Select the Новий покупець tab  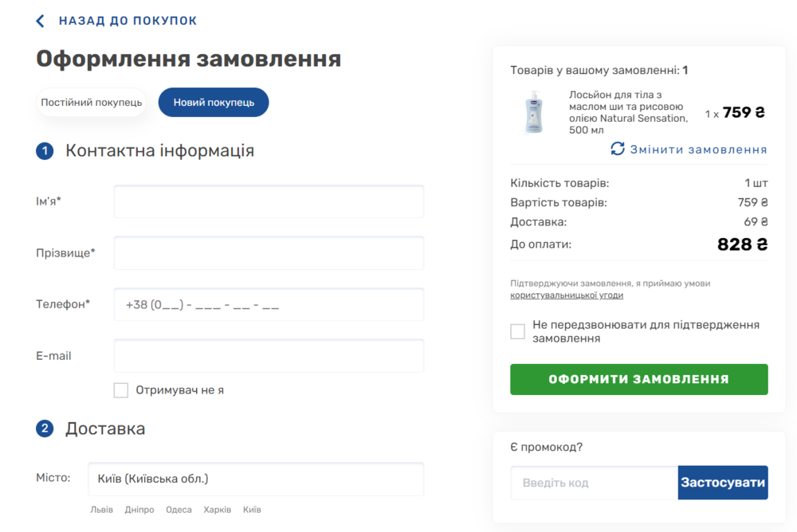click(214, 102)
